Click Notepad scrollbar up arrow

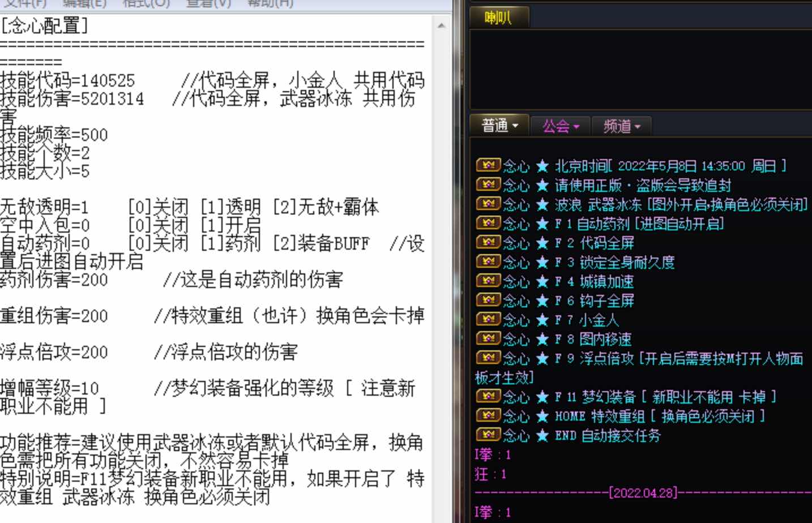(442, 25)
